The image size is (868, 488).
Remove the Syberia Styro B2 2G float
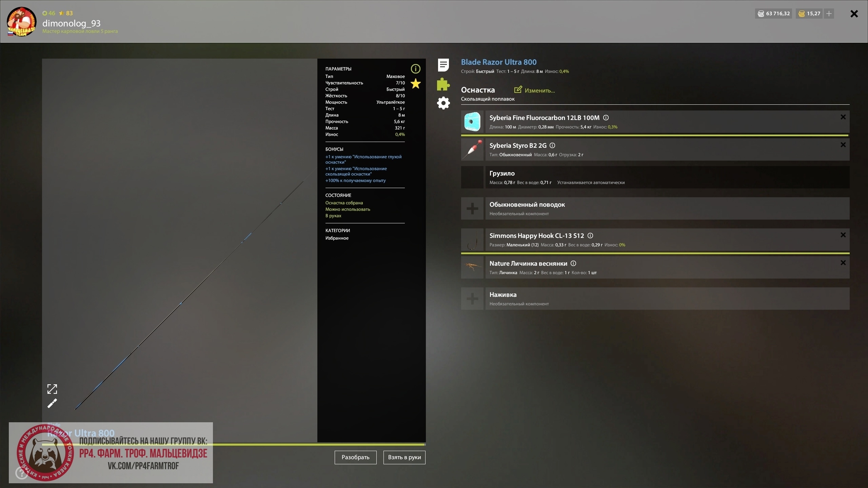tap(843, 145)
